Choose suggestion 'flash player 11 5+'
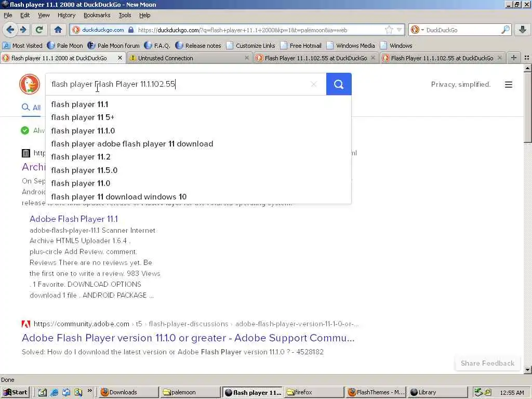Image resolution: width=532 pixels, height=399 pixels. [x=198, y=117]
